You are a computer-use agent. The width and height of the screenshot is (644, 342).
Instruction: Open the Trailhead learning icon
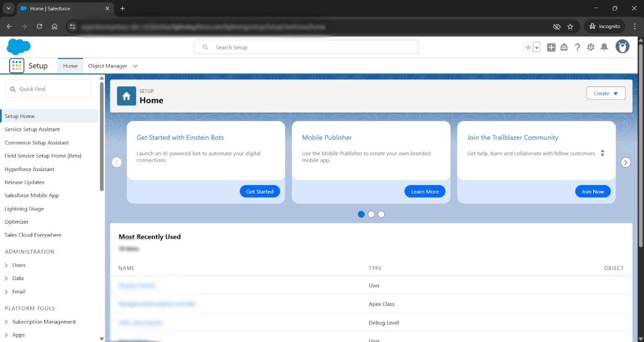point(564,47)
